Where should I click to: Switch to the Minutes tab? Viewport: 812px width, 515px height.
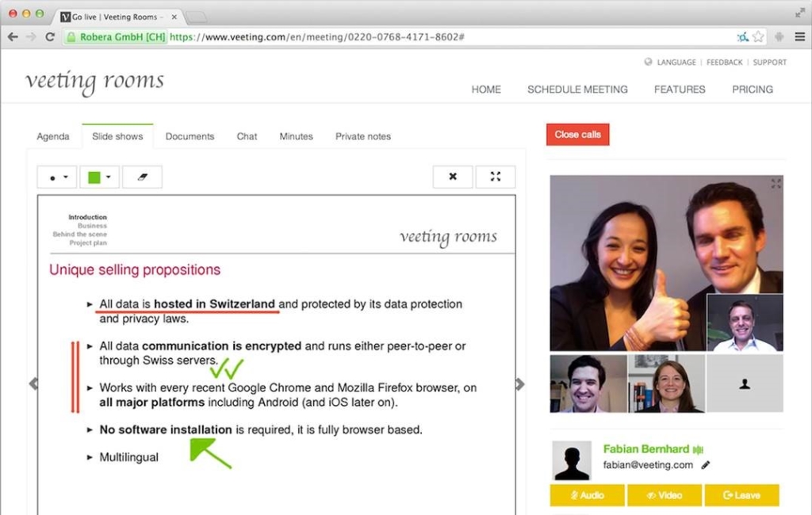click(x=297, y=136)
